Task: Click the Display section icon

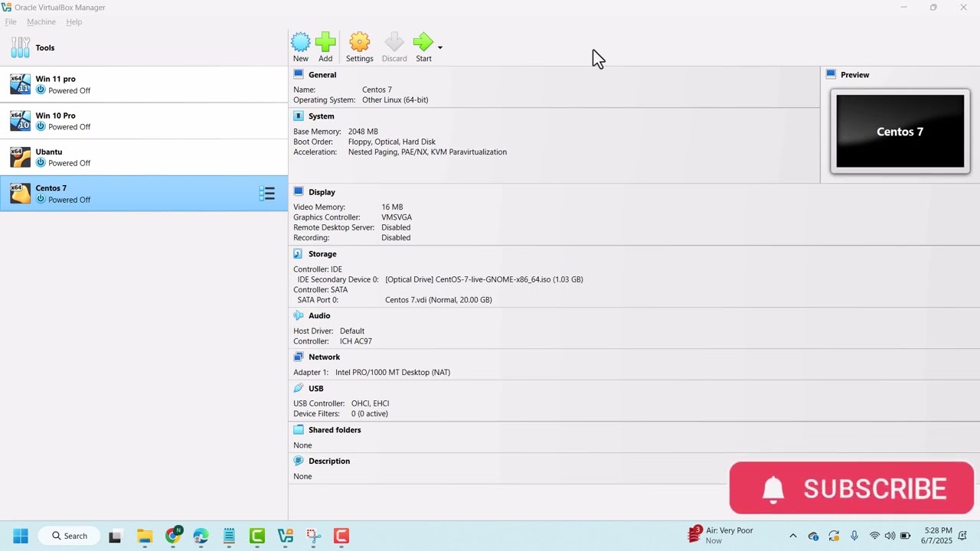Action: pos(299,191)
